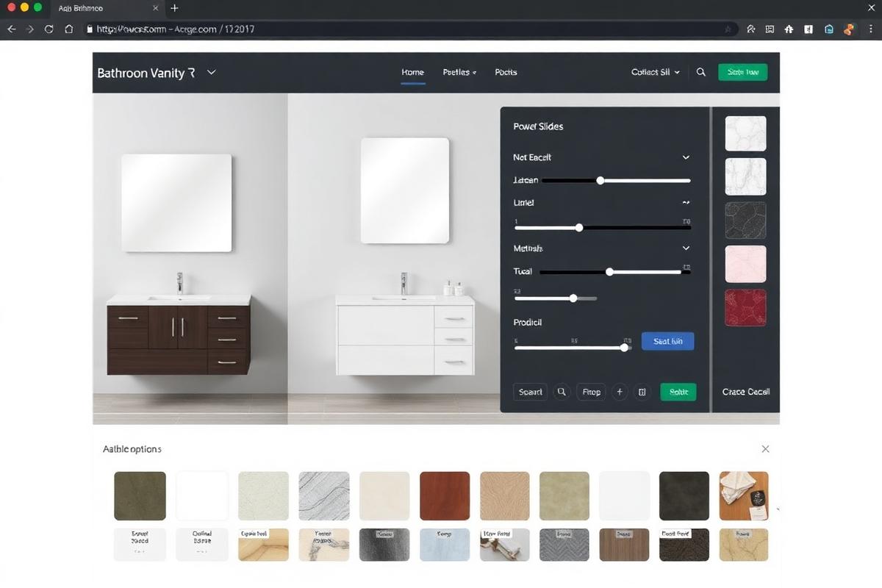Expand the Bathroom Vanity title dropdown arrow
Image resolution: width=882 pixels, height=588 pixels.
tap(211, 72)
